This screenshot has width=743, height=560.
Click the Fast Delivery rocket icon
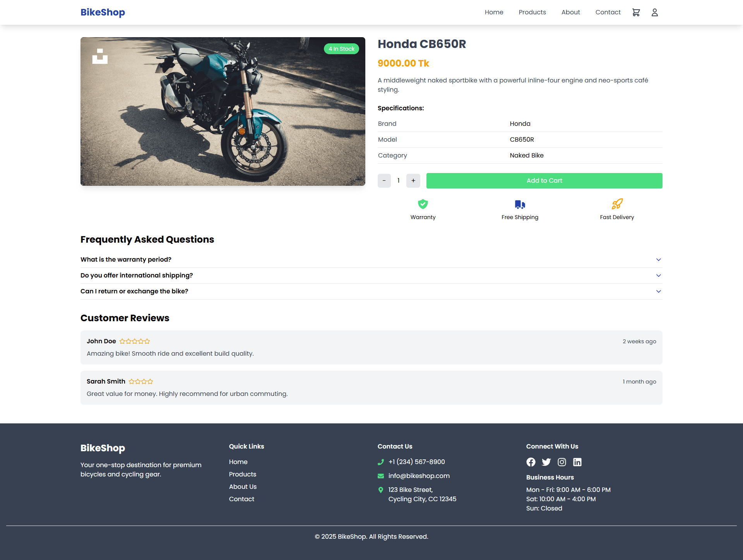point(617,204)
